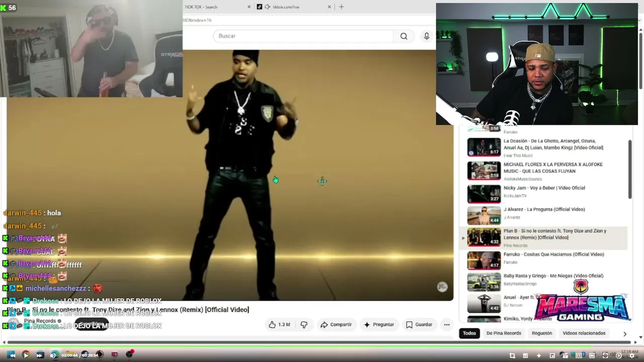The width and height of the screenshot is (644, 362).
Task: Click the YouTube search magnifier button
Action: click(404, 36)
